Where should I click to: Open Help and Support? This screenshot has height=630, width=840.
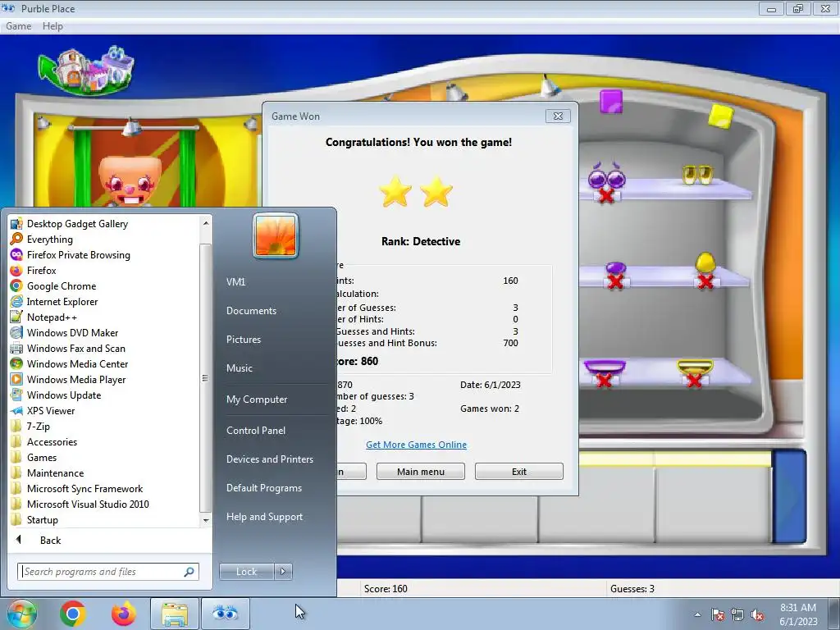[264, 518]
